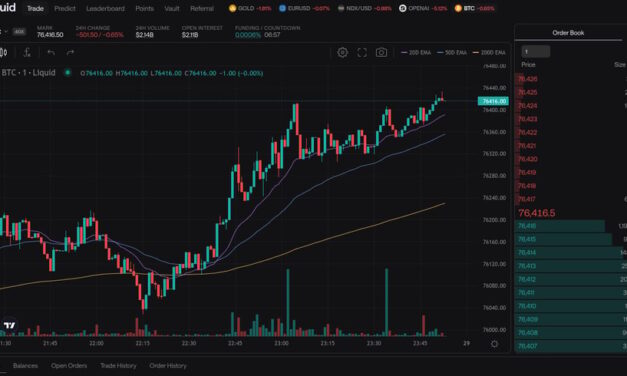Click ask price 76,419 in order book
The width and height of the screenshot is (627, 376).
coord(527,172)
